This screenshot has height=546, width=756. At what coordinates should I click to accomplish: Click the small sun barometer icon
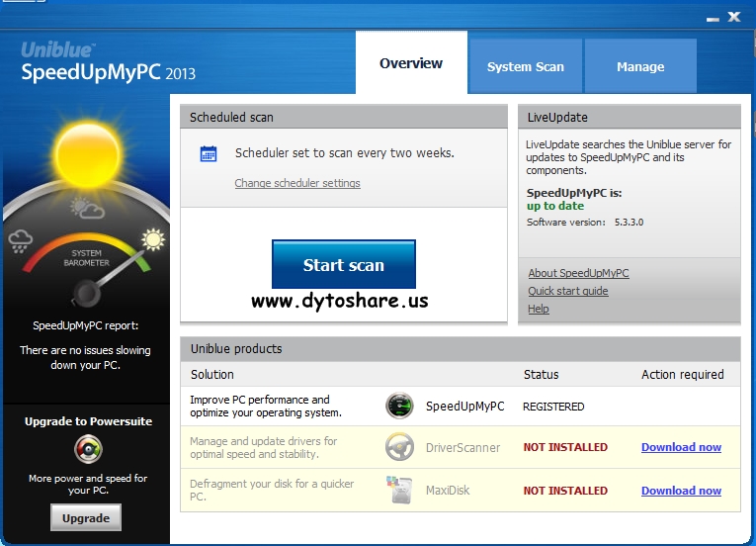[153, 239]
